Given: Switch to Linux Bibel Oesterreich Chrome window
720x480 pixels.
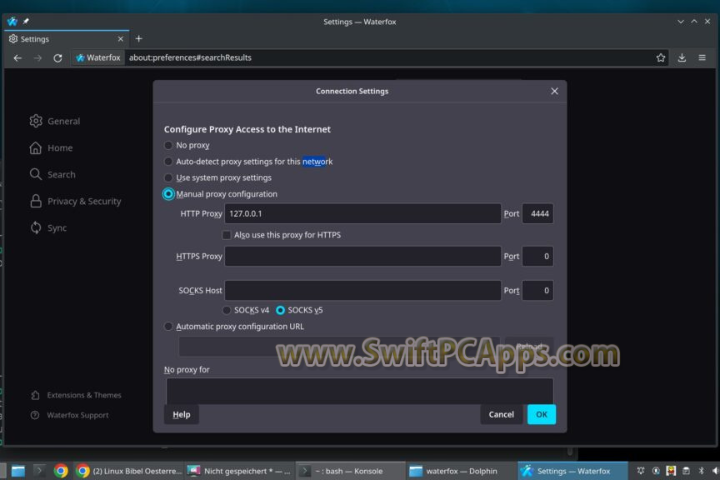Looking at the screenshot, I should 129,471.
